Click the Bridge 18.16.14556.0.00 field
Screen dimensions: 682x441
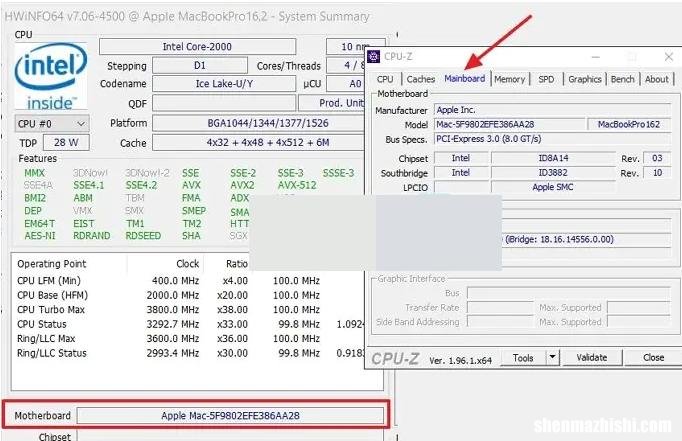[x=585, y=240]
